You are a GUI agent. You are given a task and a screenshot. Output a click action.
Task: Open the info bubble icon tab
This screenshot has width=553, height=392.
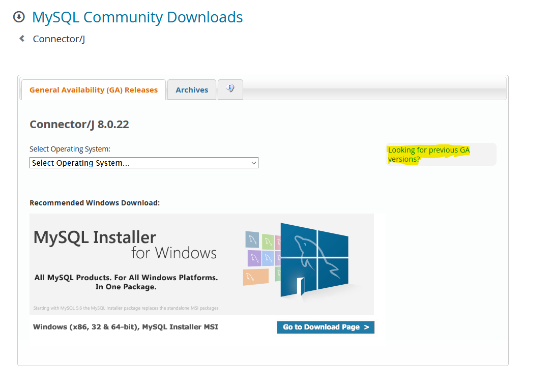pos(230,88)
